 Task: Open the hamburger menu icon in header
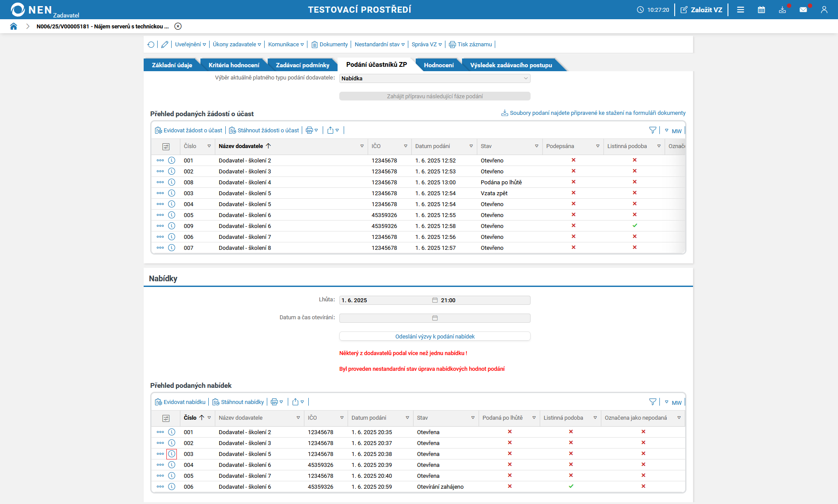point(740,10)
